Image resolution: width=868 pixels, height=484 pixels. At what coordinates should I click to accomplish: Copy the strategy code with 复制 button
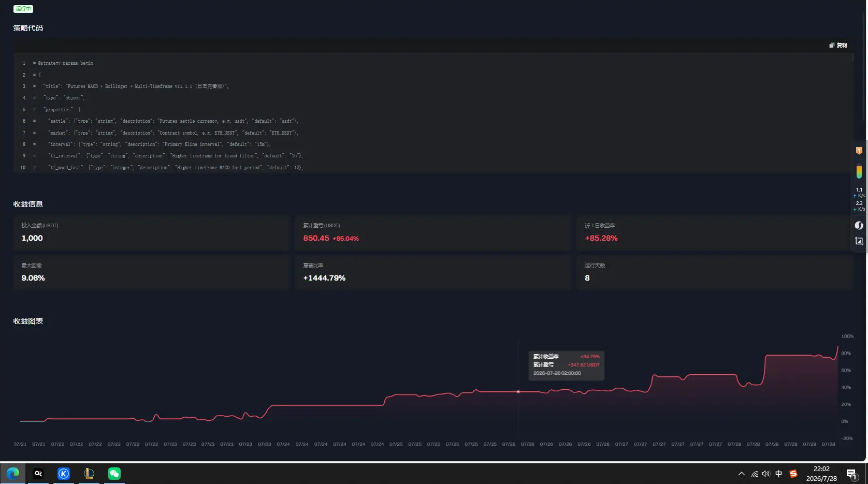point(838,45)
